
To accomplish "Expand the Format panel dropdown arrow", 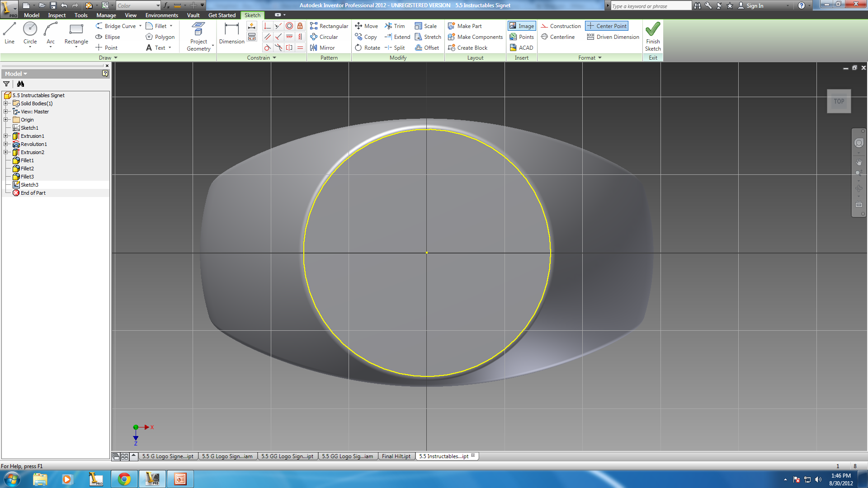I will click(600, 58).
